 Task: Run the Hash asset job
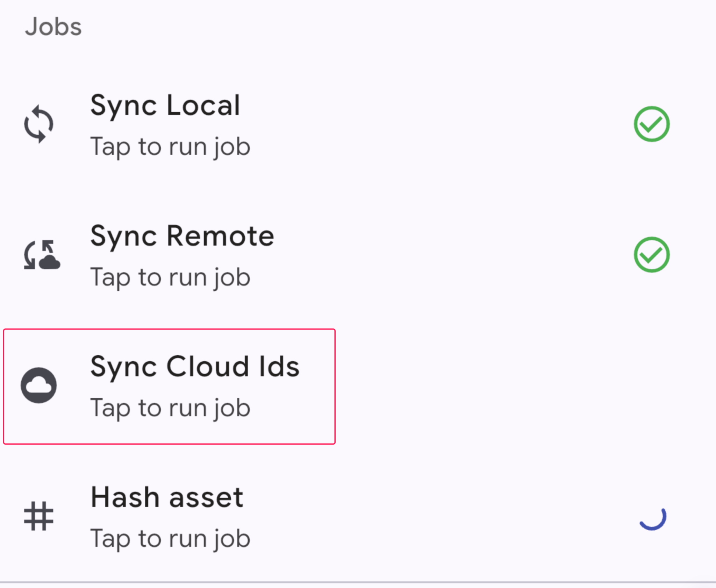(x=350, y=517)
